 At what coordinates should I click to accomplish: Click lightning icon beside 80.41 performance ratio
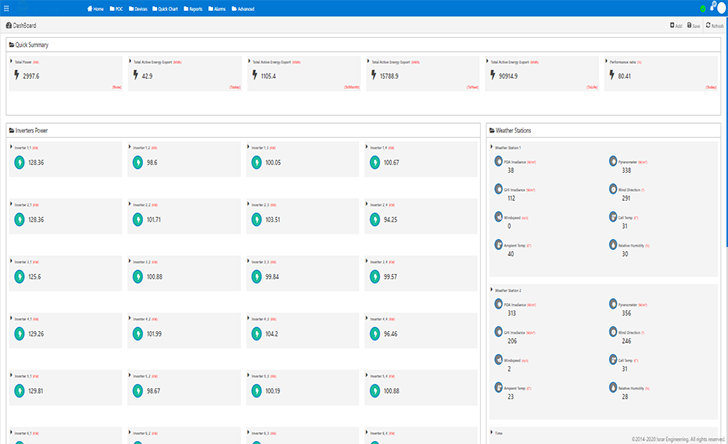611,75
